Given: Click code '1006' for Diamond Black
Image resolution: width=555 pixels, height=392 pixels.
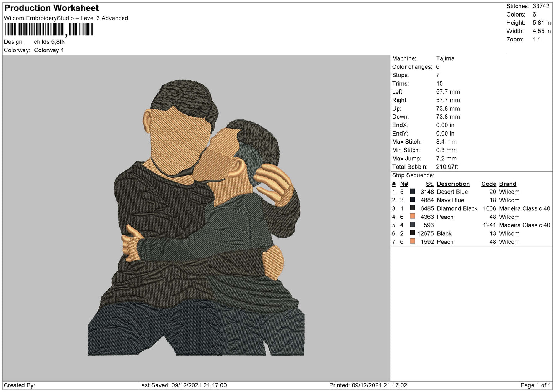Looking at the screenshot, I should pos(489,208).
